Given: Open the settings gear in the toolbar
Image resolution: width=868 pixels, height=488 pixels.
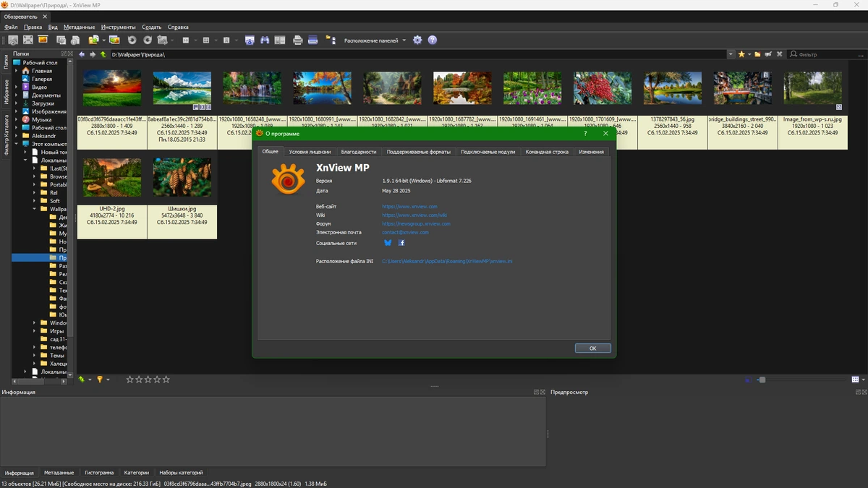Looking at the screenshot, I should point(417,40).
